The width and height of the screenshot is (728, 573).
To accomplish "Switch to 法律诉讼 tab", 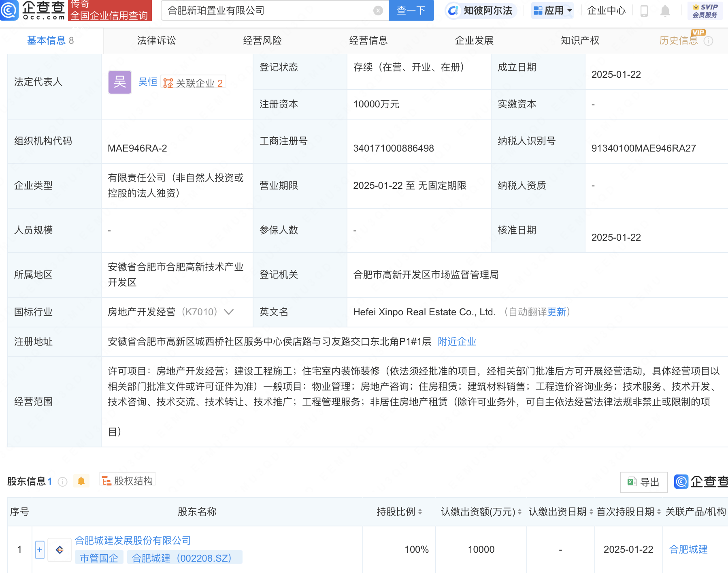I will pos(156,41).
